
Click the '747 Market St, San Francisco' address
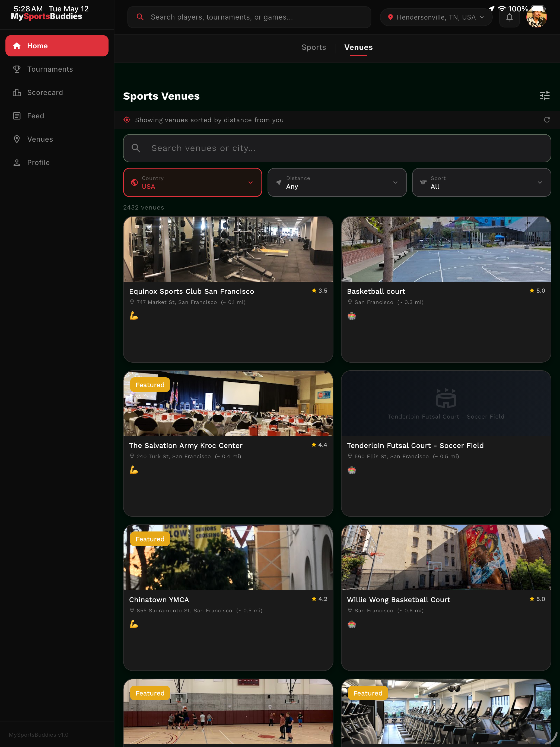coord(177,302)
